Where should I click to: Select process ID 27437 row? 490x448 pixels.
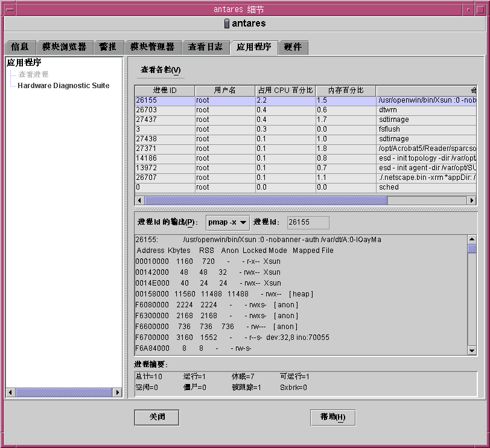tap(305, 120)
